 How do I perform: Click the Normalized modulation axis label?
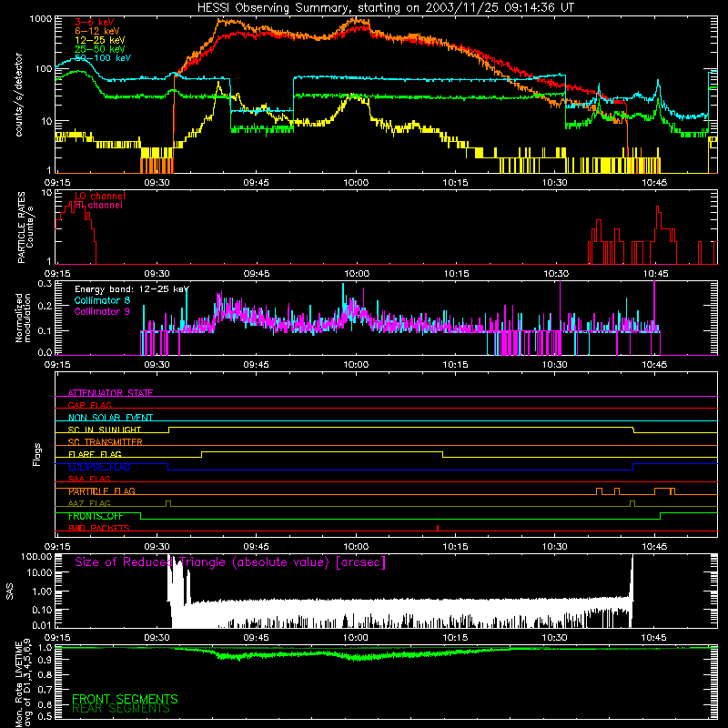(23, 318)
